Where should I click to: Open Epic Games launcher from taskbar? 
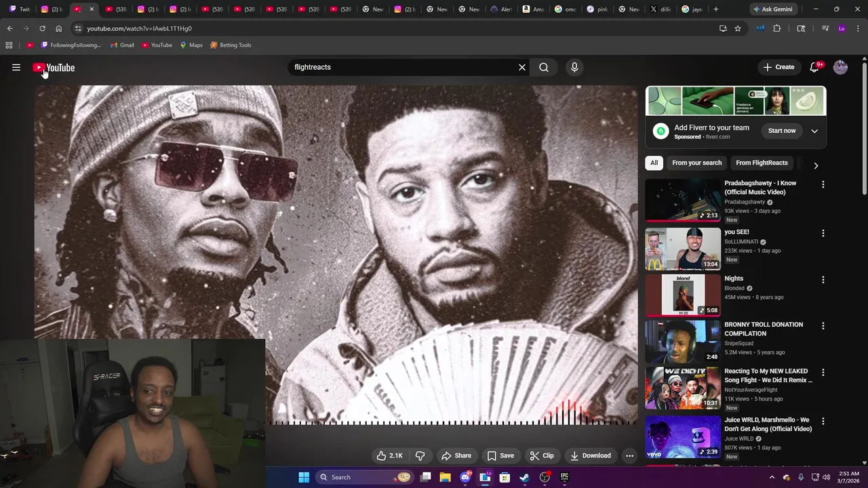(x=564, y=477)
